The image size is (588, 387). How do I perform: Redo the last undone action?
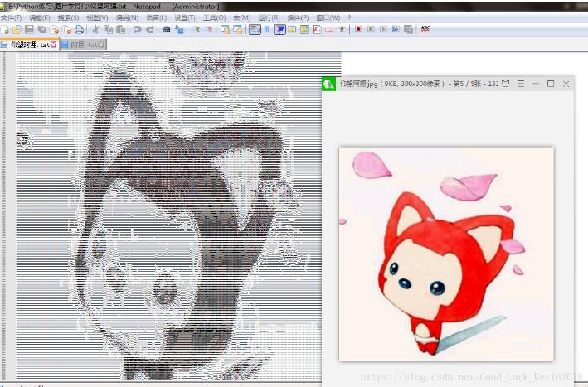[x=149, y=30]
